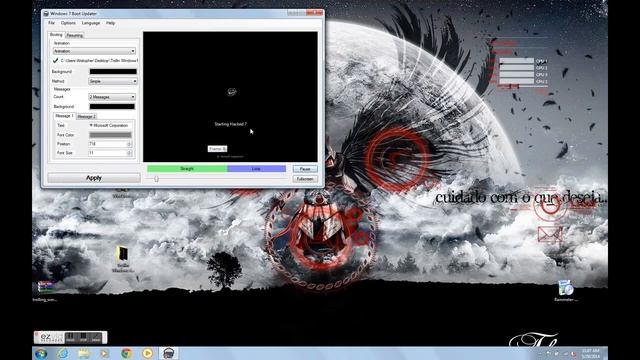Click the Boot Updater taskbar button
Viewport: 640px width, 360px height.
pyautogui.click(x=169, y=353)
